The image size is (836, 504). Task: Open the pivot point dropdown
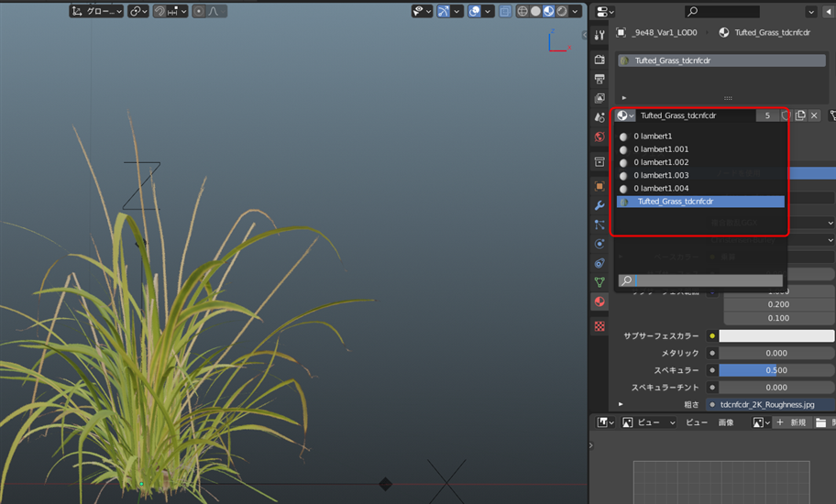138,11
